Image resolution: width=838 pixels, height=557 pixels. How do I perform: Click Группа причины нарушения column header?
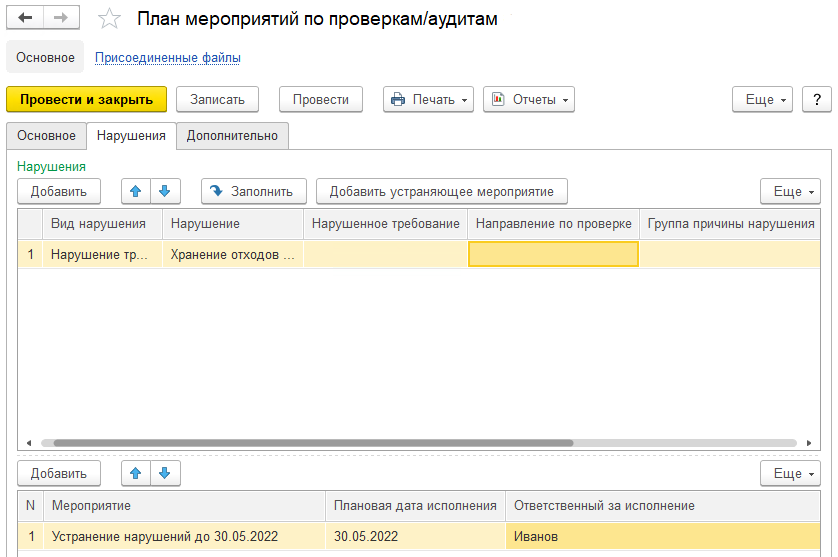point(730,223)
